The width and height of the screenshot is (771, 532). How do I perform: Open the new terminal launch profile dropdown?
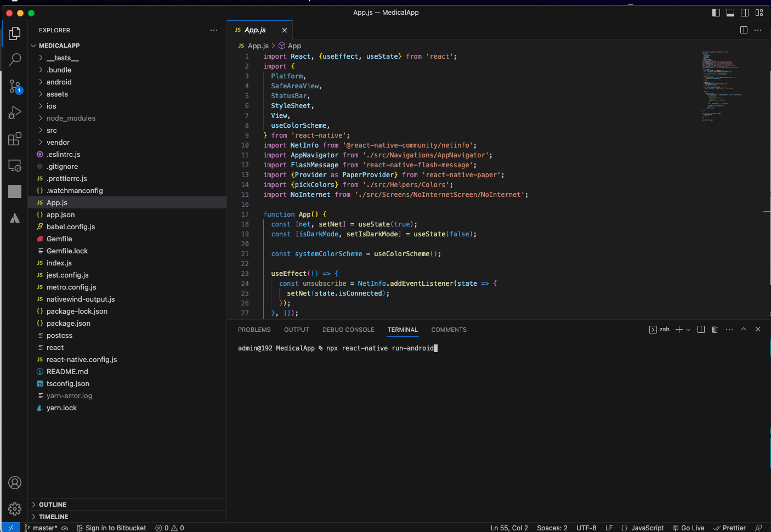pyautogui.click(x=688, y=330)
